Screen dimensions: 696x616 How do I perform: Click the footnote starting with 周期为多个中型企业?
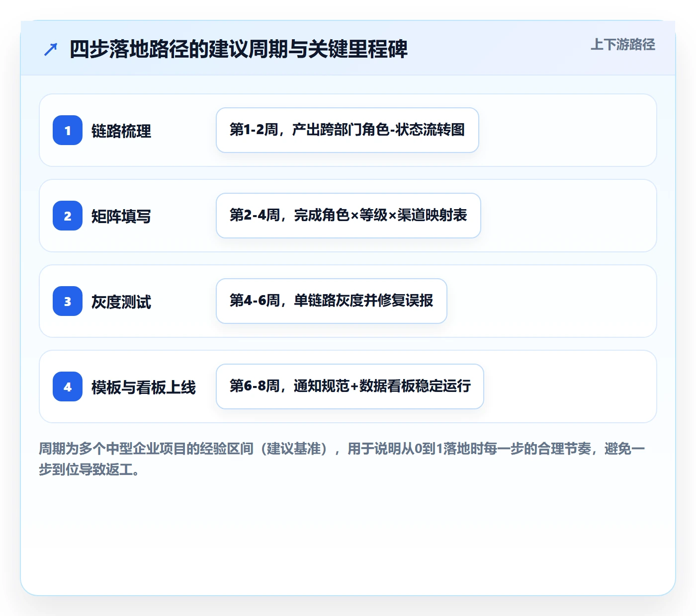click(x=342, y=459)
